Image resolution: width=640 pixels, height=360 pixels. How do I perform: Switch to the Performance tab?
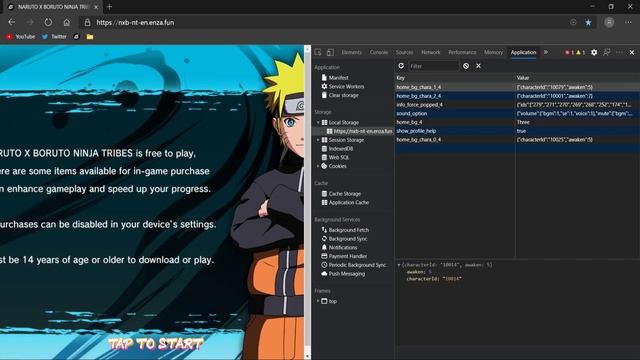tap(462, 52)
